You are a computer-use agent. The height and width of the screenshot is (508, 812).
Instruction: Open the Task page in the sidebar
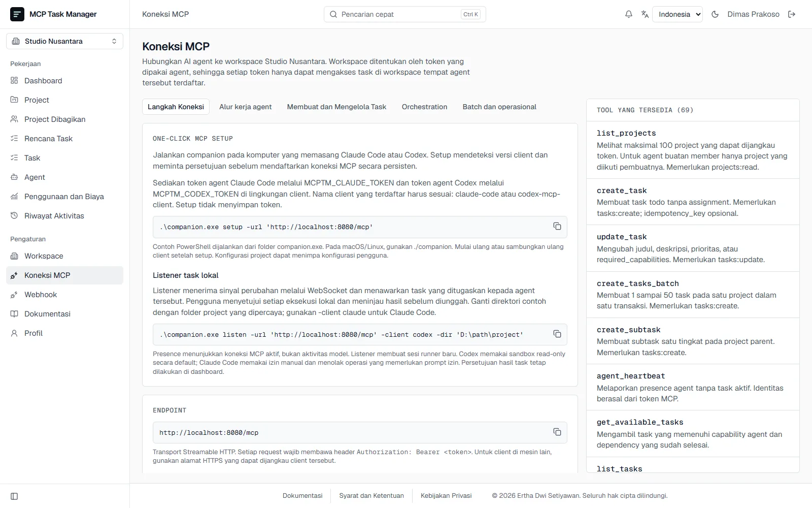point(64,158)
